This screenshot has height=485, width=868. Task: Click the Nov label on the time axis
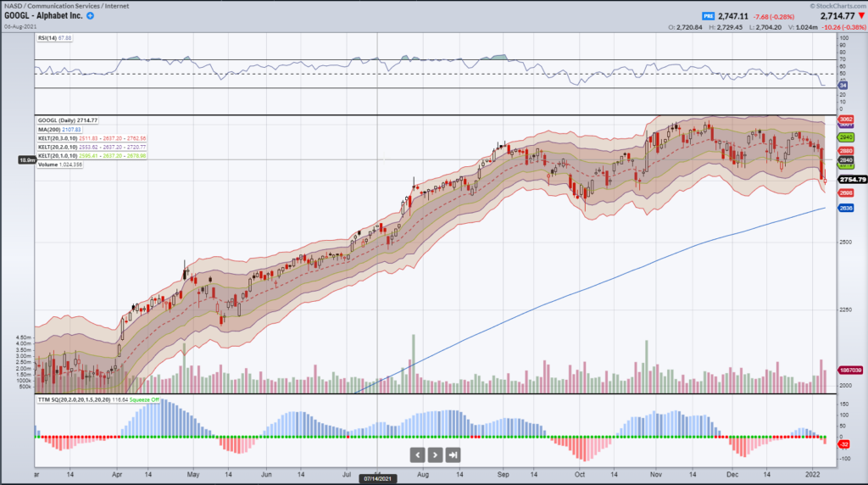[656, 475]
